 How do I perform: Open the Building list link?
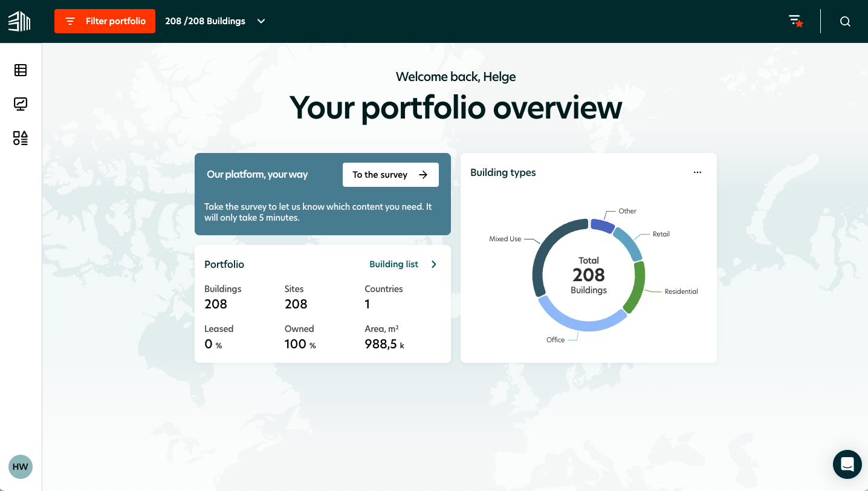394,264
